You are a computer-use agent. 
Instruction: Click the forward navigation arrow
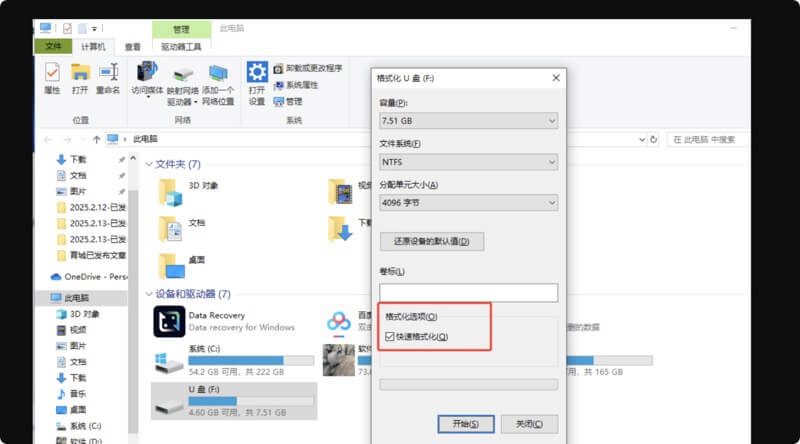[x=67, y=139]
